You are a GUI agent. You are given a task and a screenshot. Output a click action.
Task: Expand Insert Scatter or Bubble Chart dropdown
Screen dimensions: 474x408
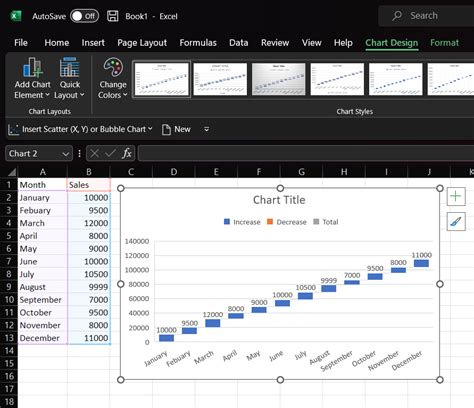pos(150,129)
